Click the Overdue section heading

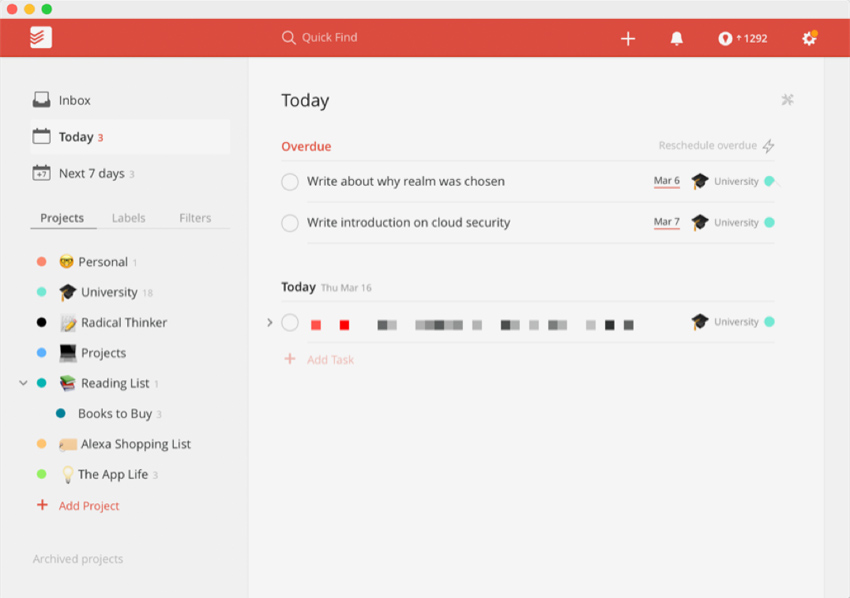[x=306, y=146]
